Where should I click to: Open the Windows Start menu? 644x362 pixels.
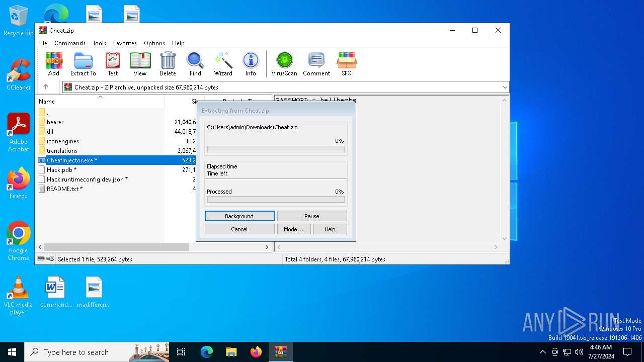point(12,352)
